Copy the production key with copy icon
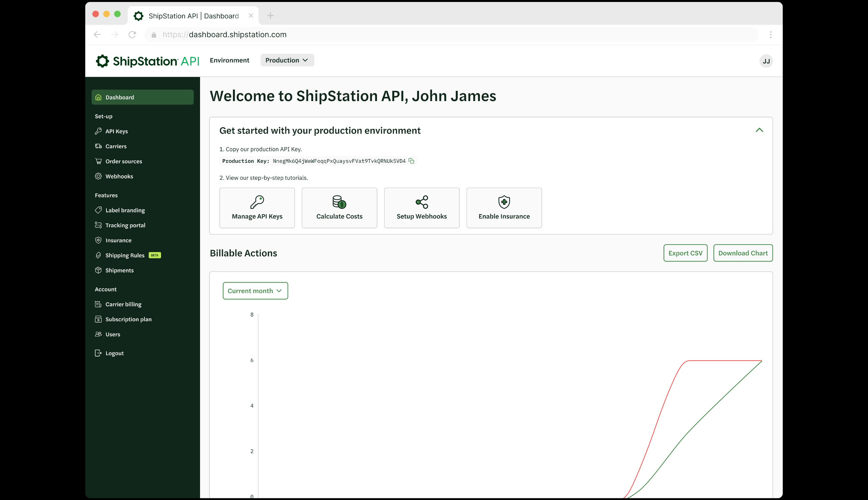The image size is (868, 500). tap(411, 161)
